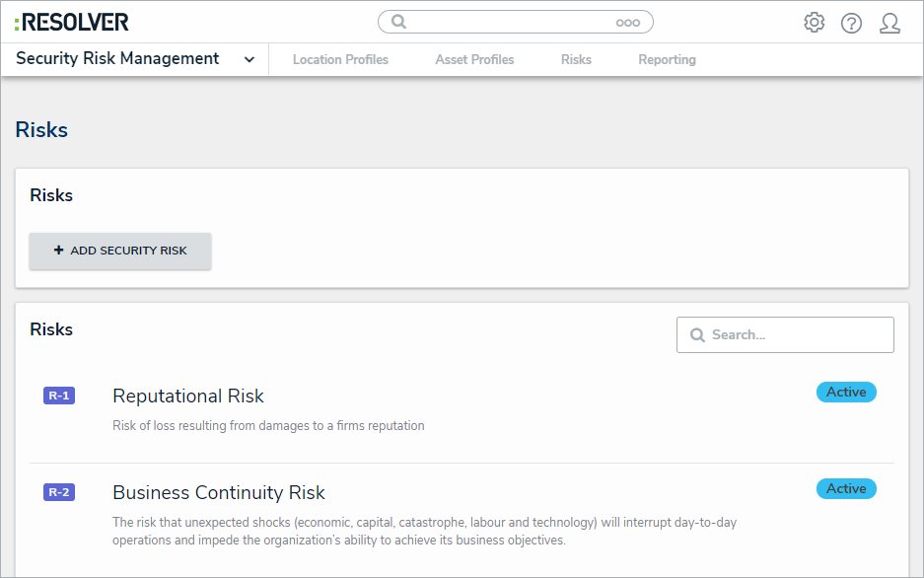Click the Resolver logo
Image resolution: width=924 pixels, height=578 pixels.
tap(71, 22)
